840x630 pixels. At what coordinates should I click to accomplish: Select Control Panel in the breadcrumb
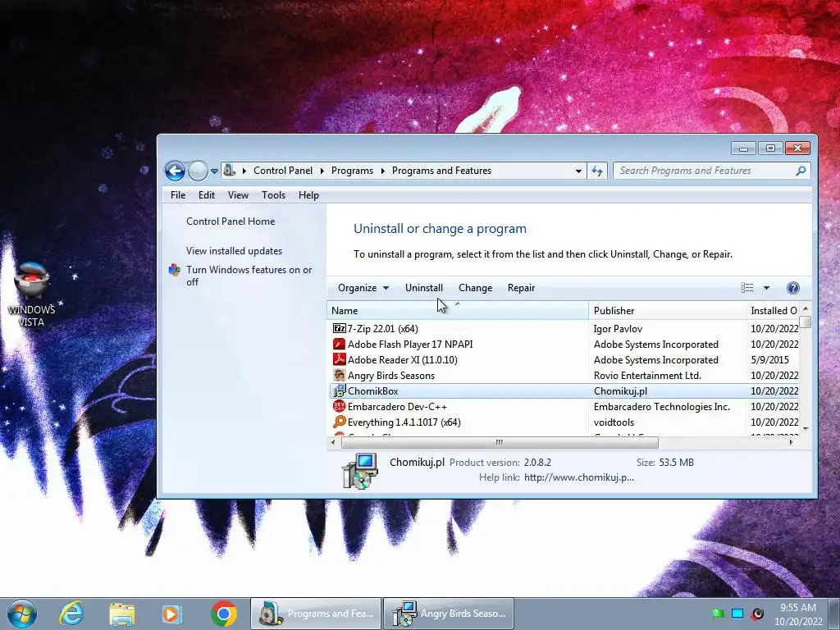click(x=283, y=171)
